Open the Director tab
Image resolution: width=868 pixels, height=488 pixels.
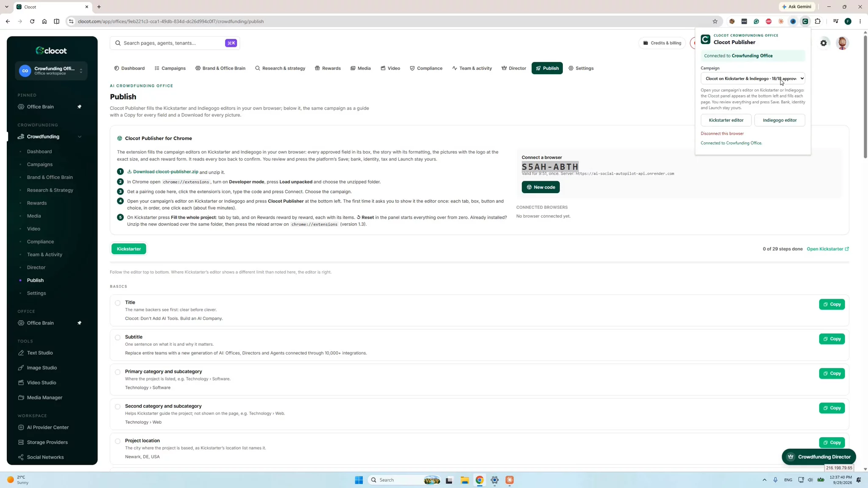coord(514,68)
